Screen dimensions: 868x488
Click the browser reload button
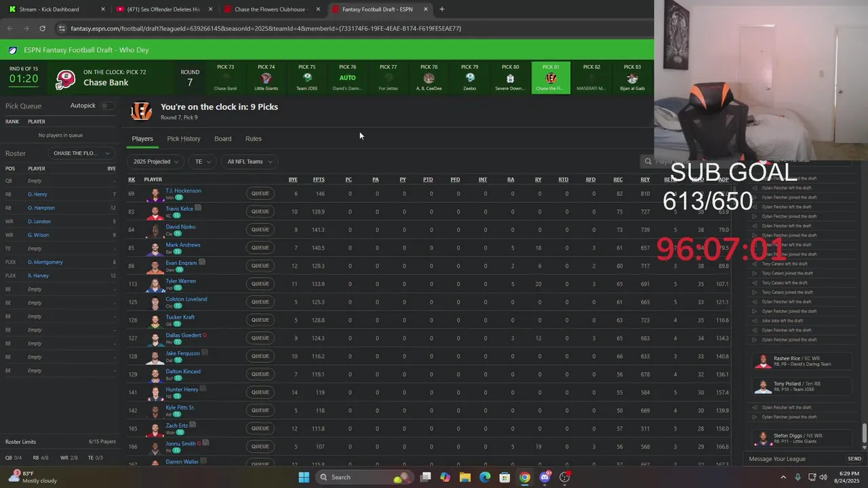click(42, 28)
